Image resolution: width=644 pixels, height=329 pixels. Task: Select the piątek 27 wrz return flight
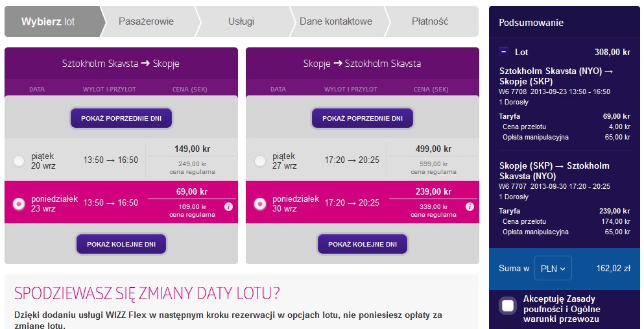click(x=260, y=161)
